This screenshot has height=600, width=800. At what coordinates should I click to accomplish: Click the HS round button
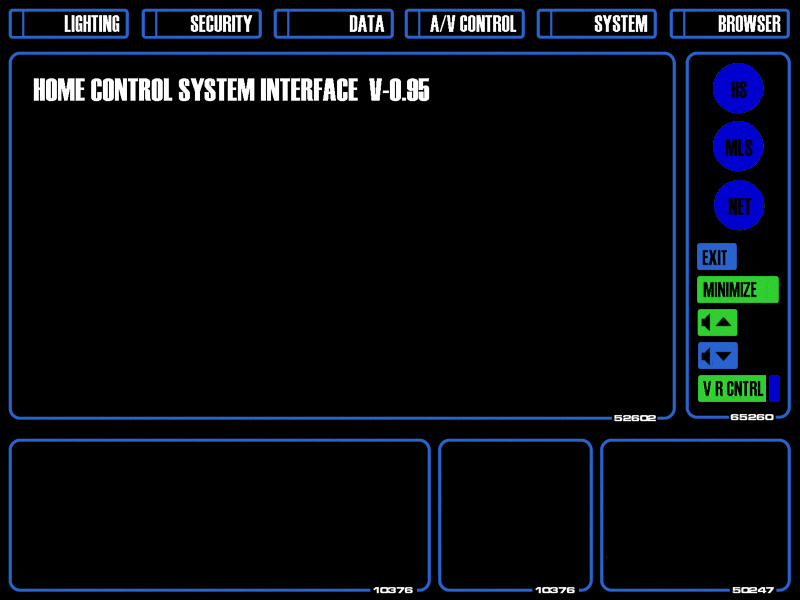(738, 88)
